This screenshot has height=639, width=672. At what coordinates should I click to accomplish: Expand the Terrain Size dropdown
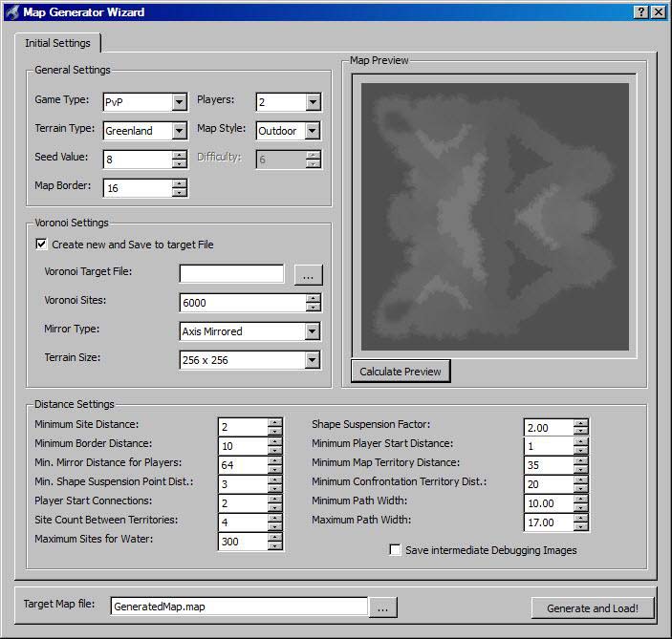click(x=312, y=360)
